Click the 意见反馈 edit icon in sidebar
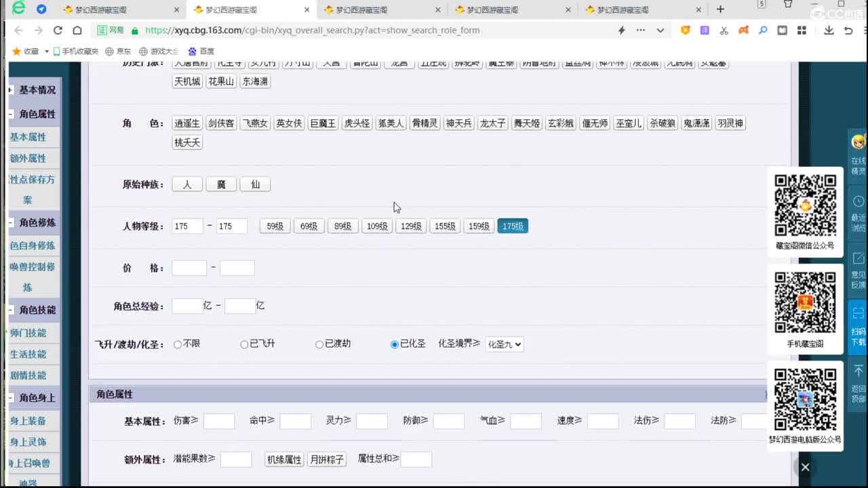 coord(859,258)
